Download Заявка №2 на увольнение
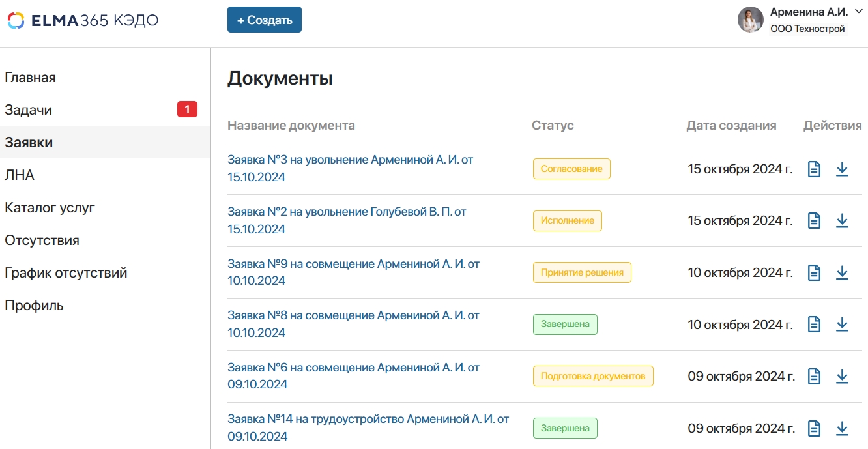Image resolution: width=868 pixels, height=449 pixels. point(842,221)
